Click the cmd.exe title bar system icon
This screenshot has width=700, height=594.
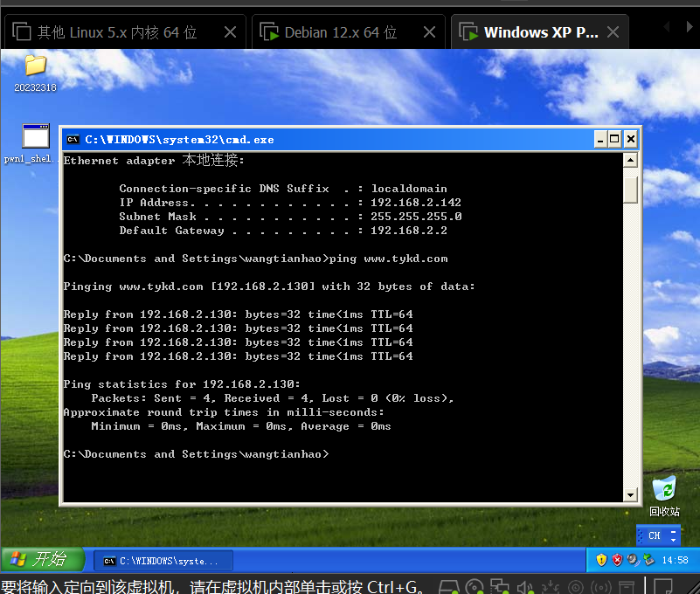coord(73,140)
